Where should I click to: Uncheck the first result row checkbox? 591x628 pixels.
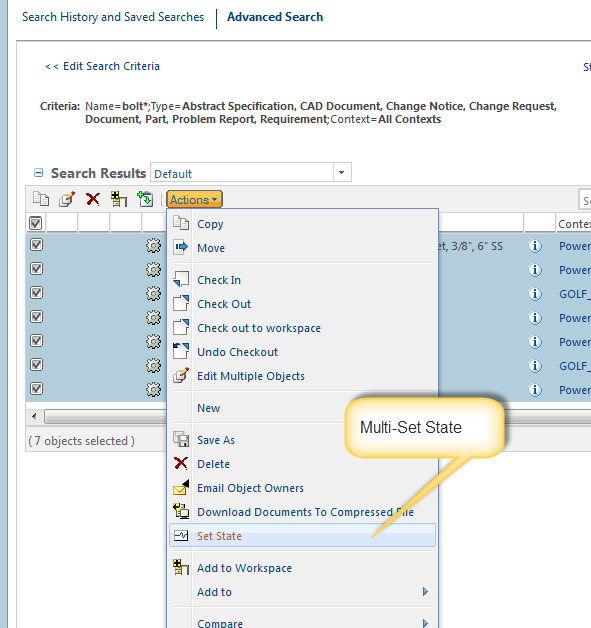(x=36, y=245)
